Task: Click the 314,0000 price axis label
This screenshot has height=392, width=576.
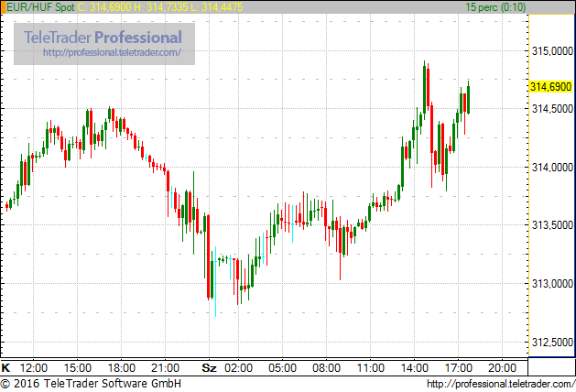Action: point(552,168)
